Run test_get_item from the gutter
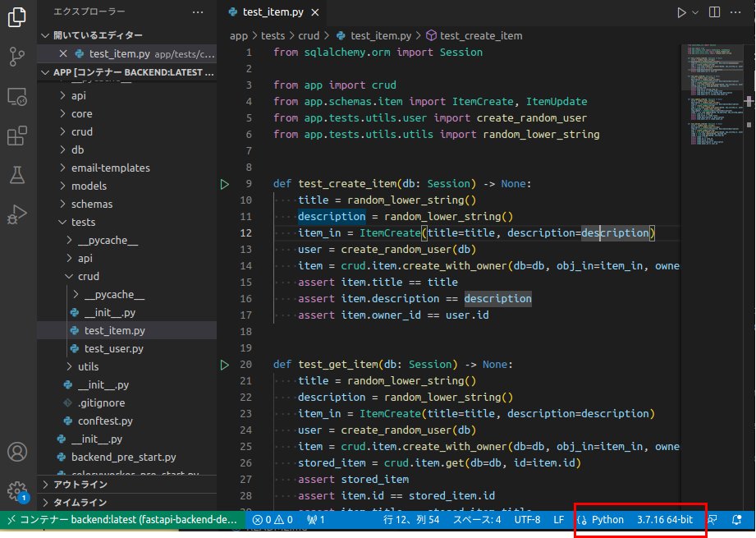The height and width of the screenshot is (538, 756). click(225, 365)
